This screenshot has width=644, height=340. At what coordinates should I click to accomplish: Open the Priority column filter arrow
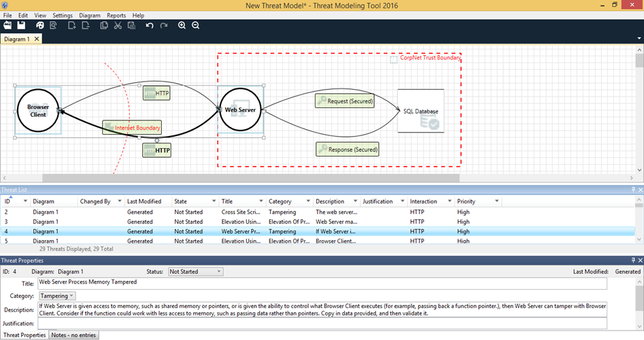497,201
